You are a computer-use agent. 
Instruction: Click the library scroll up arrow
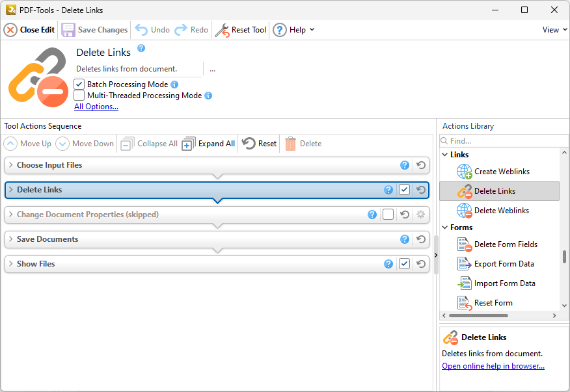point(564,153)
